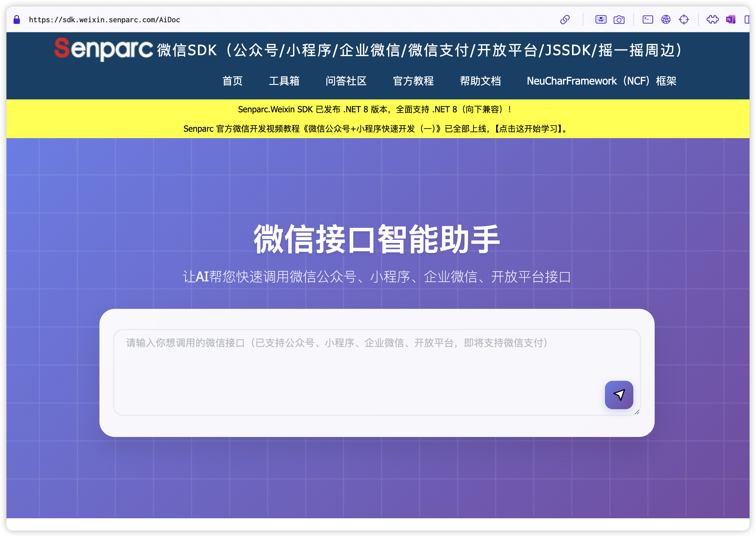This screenshot has width=756, height=537.
Task: Click 【点击这开始学习】 tutorial link
Action: click(528, 129)
